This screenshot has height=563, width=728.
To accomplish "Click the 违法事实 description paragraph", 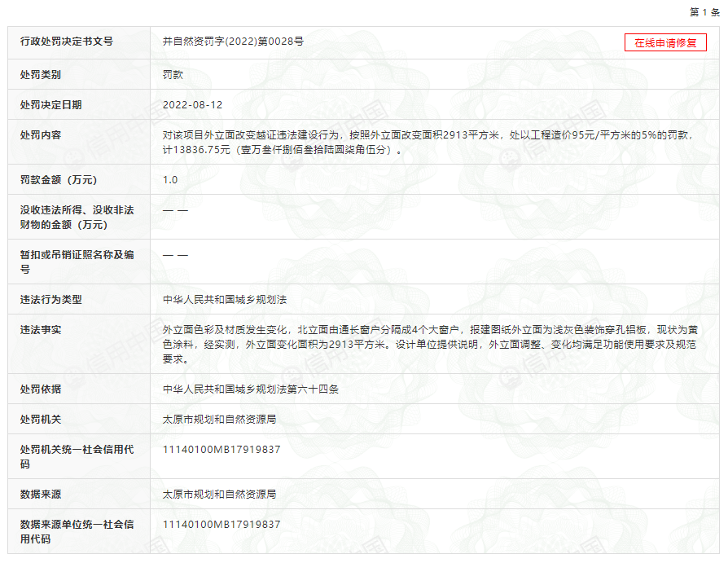I will (431, 344).
